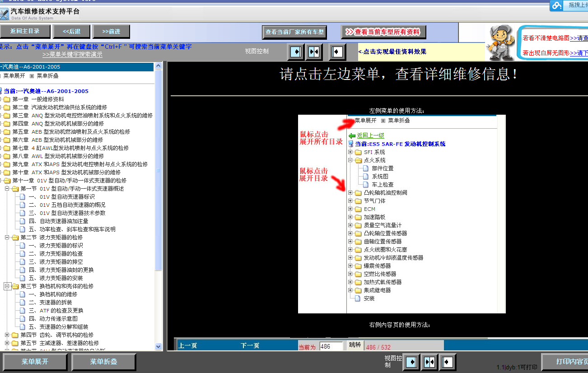This screenshot has width=588, height=373.
Task: Go to 上一页 in content pager
Action: click(x=187, y=346)
